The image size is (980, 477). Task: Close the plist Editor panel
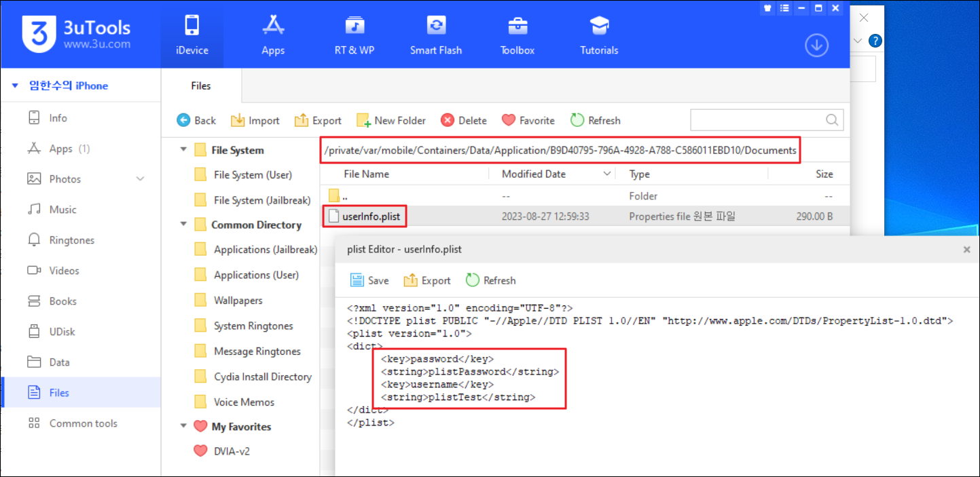click(967, 250)
